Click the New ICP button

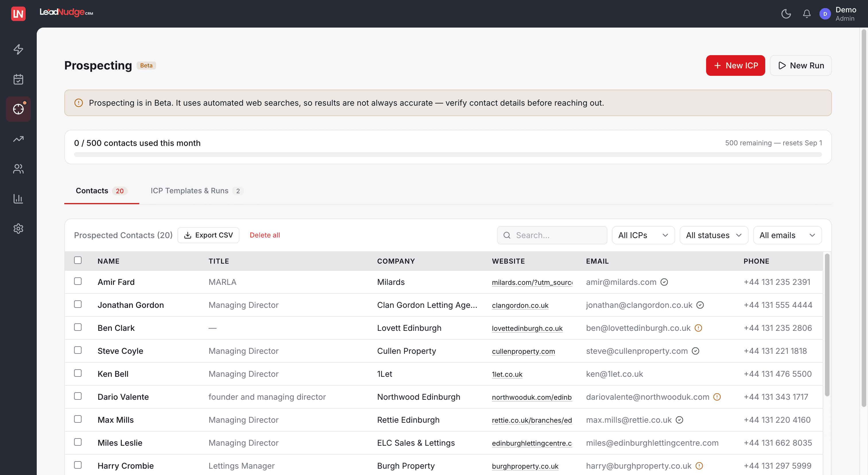[x=735, y=65]
